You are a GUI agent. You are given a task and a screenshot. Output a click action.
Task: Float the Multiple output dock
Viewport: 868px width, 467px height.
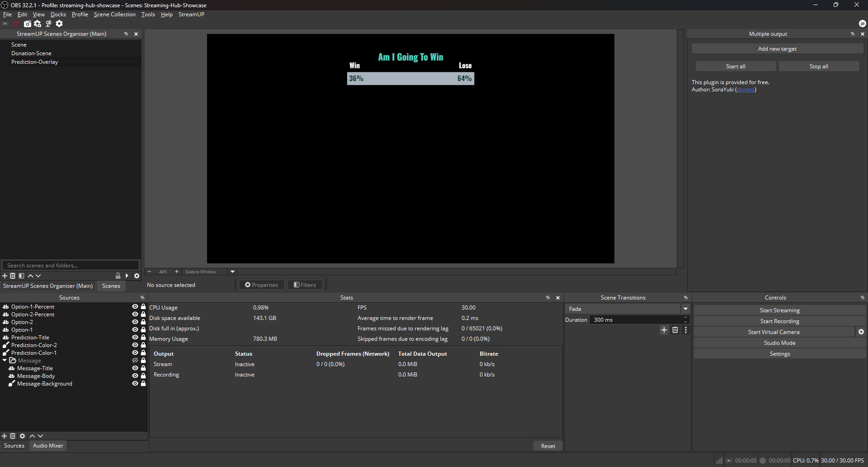click(853, 34)
